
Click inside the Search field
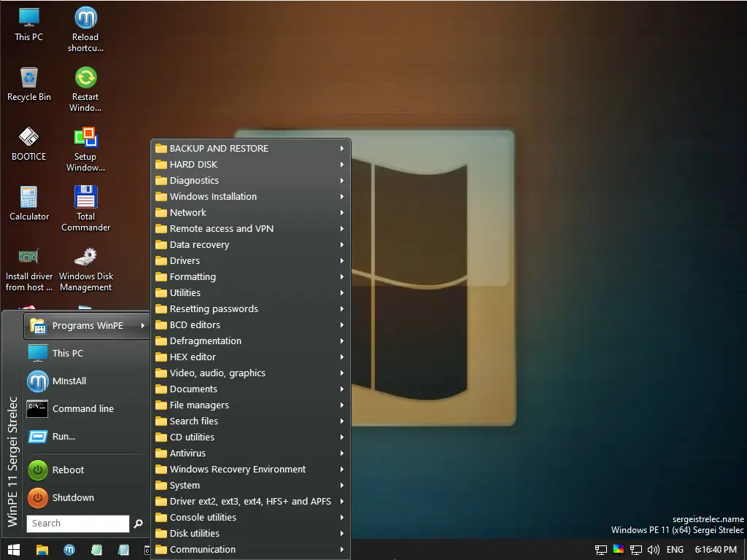click(x=77, y=523)
